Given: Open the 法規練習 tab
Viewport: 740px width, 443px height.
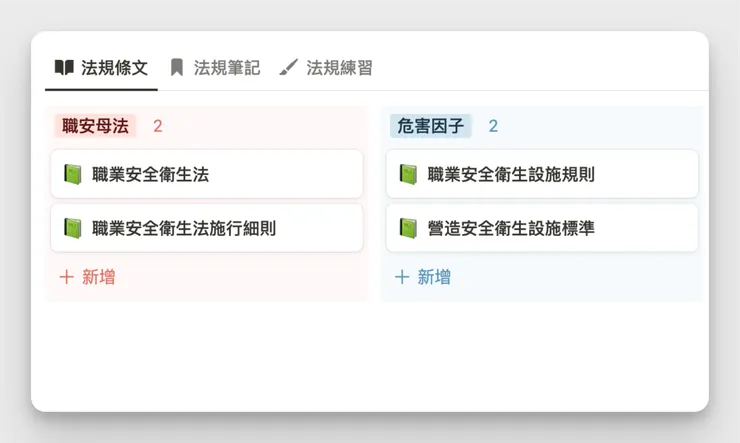Looking at the screenshot, I should 326,68.
